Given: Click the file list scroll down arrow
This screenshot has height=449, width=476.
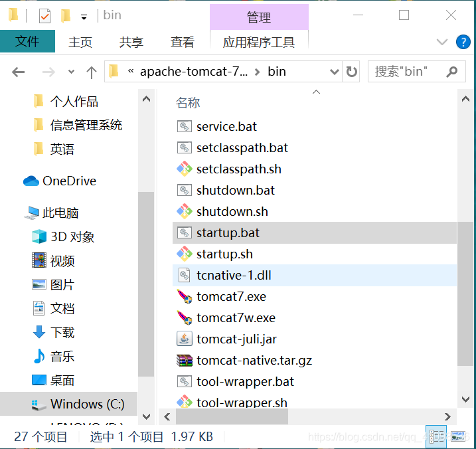Looking at the screenshot, I should point(465,399).
